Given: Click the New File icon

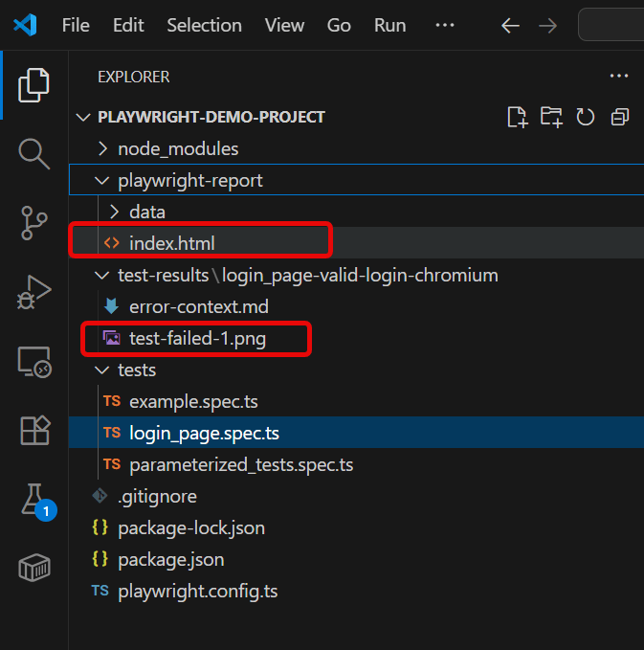Looking at the screenshot, I should point(517,117).
